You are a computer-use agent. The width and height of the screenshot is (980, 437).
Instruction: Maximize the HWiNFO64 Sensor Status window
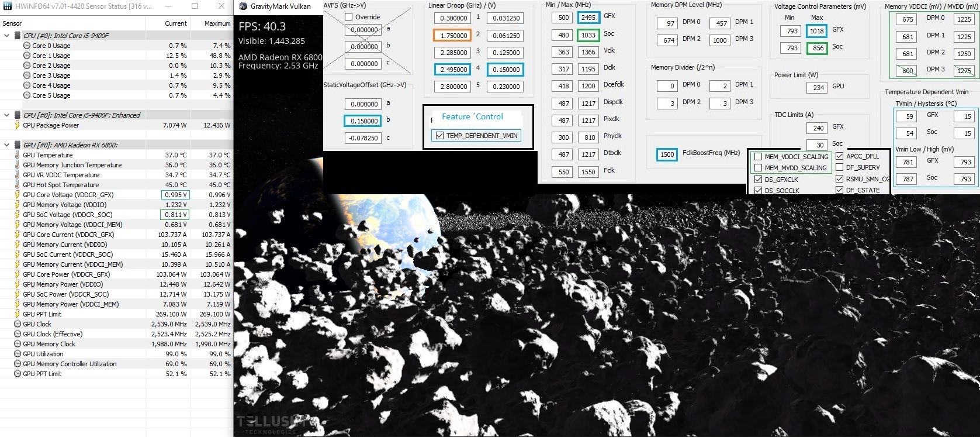pyautogui.click(x=195, y=6)
